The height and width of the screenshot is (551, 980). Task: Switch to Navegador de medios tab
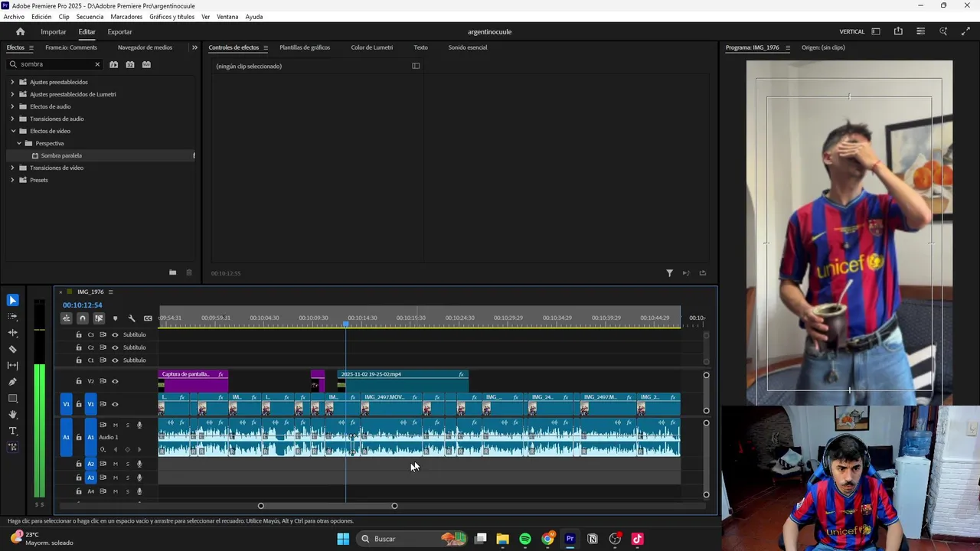pyautogui.click(x=145, y=47)
